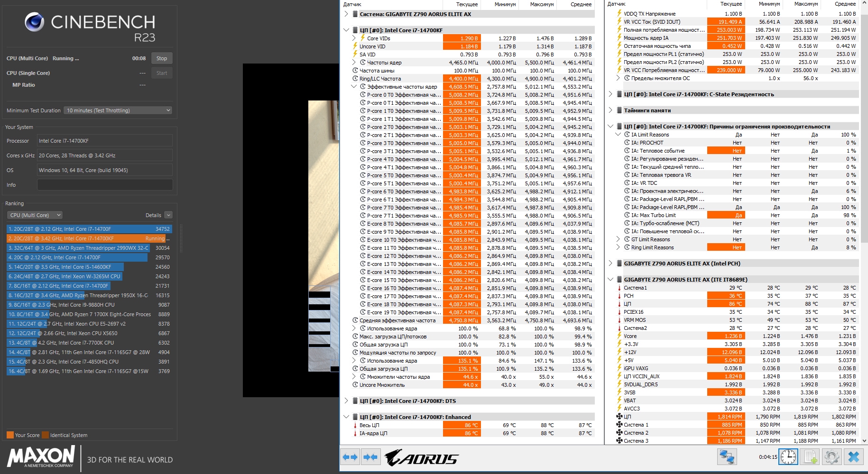Close the sensors window with the blue X
This screenshot has height=474, width=868.
click(x=853, y=457)
